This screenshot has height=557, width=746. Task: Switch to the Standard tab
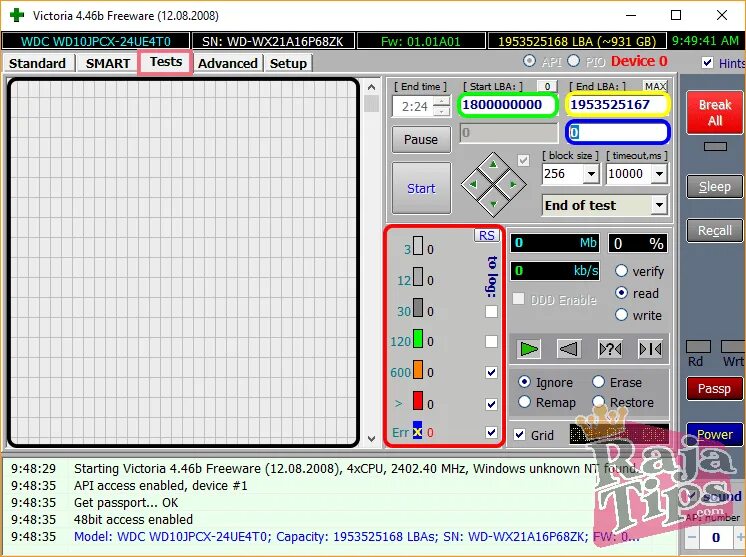[x=38, y=63]
